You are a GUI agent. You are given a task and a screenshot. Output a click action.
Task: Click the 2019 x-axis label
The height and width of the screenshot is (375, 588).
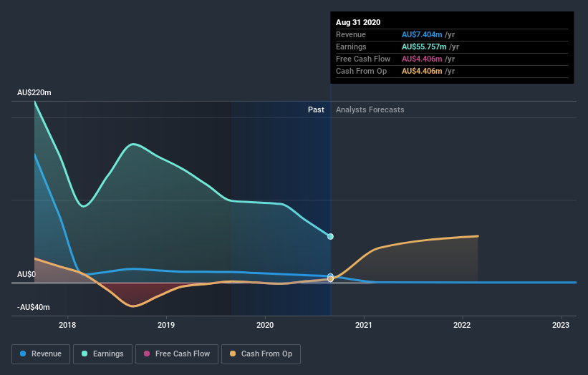click(166, 325)
